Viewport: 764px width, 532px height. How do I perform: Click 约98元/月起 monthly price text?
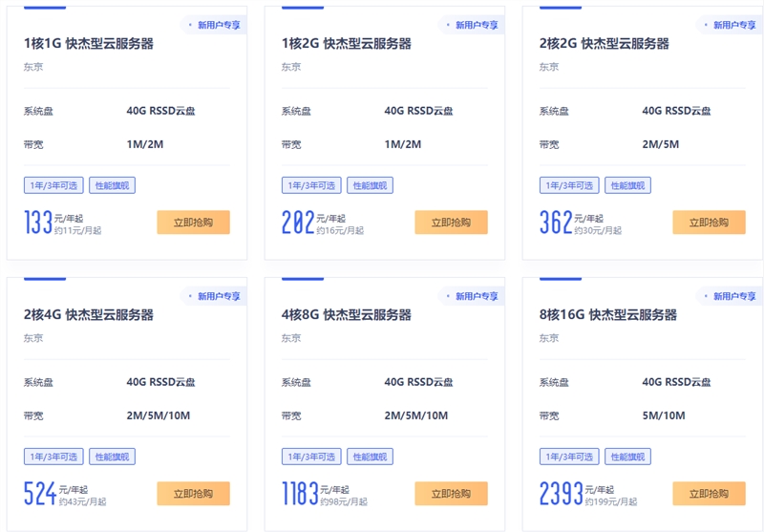tap(344, 501)
